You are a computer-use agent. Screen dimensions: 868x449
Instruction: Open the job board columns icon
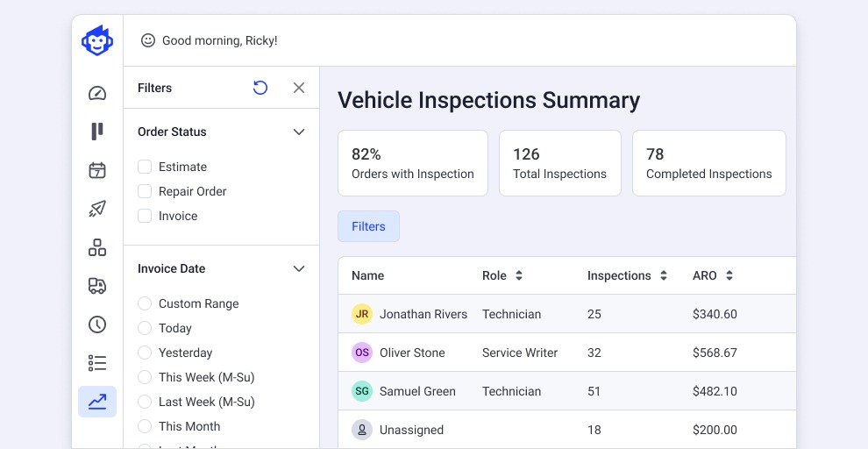(x=97, y=132)
